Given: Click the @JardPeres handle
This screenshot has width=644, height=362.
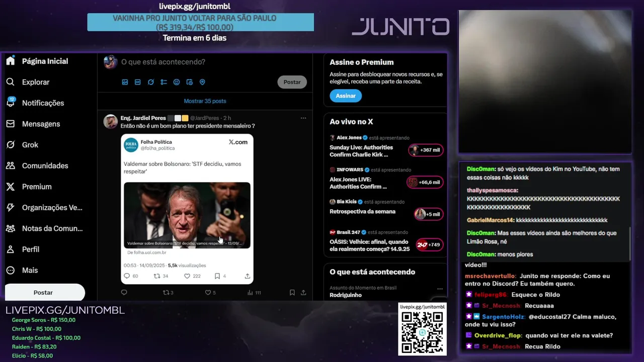Looking at the screenshot, I should [204, 118].
